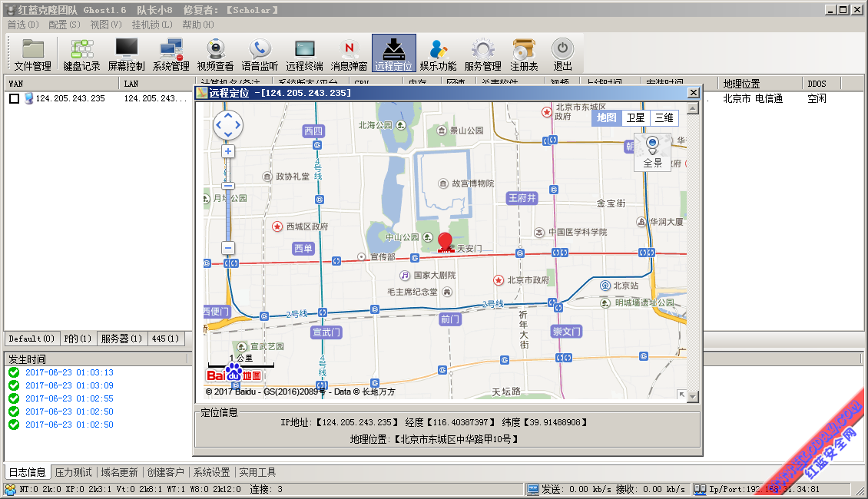The height and width of the screenshot is (499, 868).
Task: Click the 远程定位 remote location toolbar icon
Action: coord(393,54)
